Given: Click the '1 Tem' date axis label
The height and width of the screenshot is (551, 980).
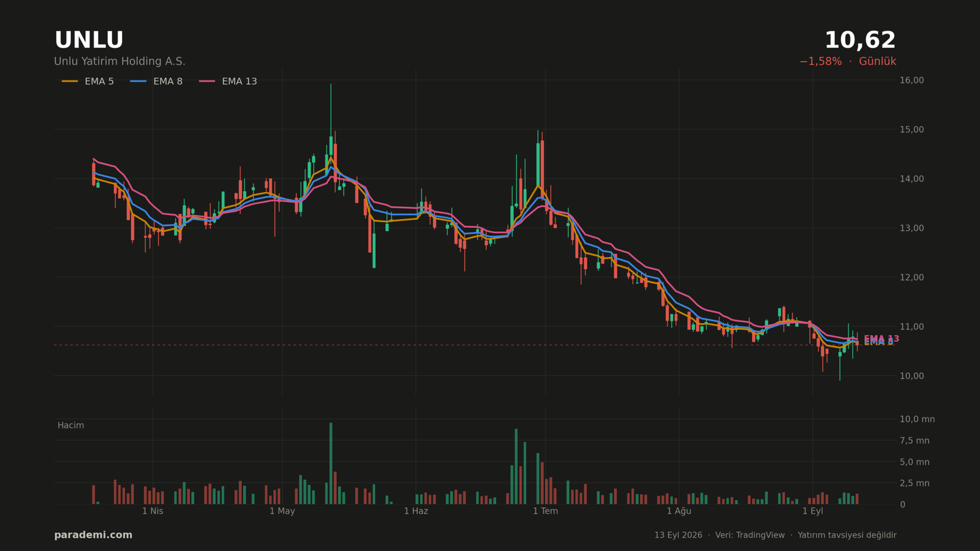Looking at the screenshot, I should (545, 511).
